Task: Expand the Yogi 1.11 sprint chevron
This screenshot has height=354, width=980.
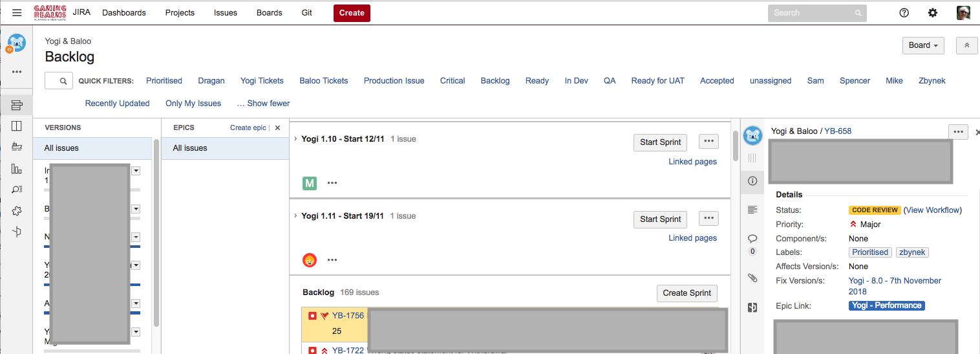Action: tap(295, 216)
